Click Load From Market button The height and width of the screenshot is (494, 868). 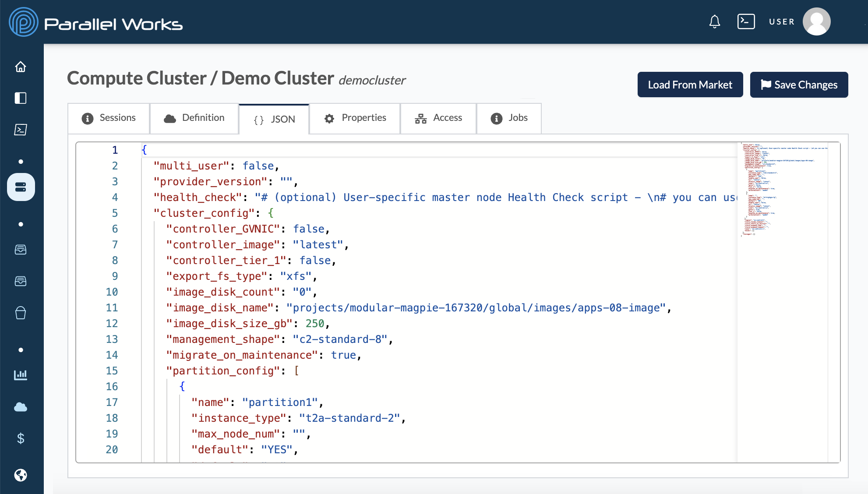tap(690, 85)
